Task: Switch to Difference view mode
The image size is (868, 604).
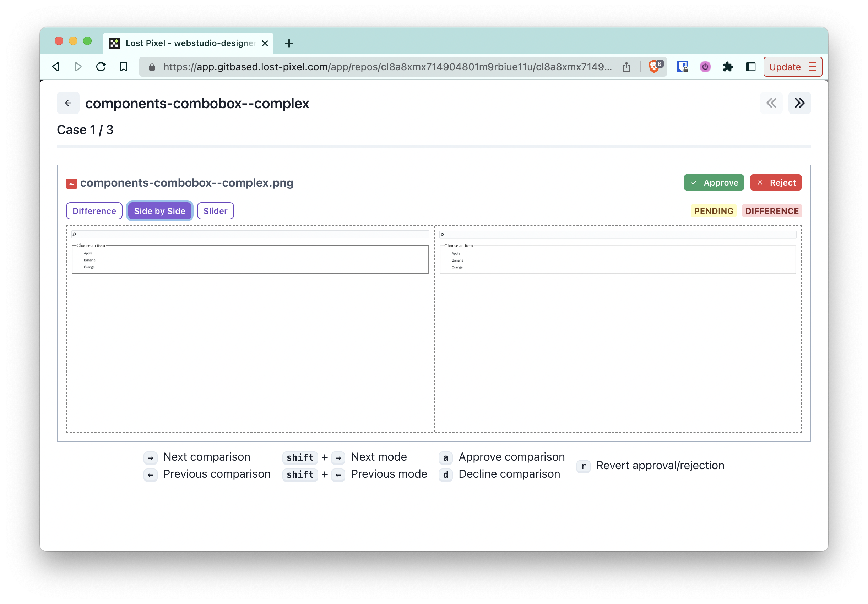Action: pos(94,211)
